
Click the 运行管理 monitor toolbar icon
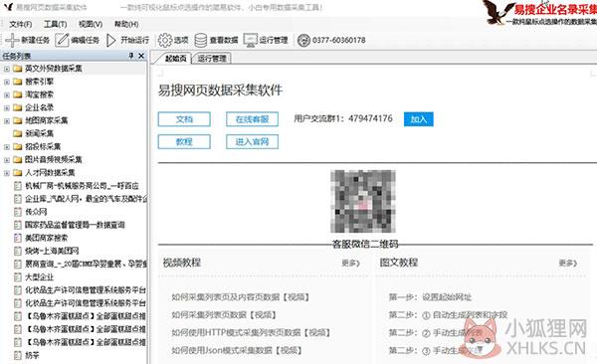251,40
